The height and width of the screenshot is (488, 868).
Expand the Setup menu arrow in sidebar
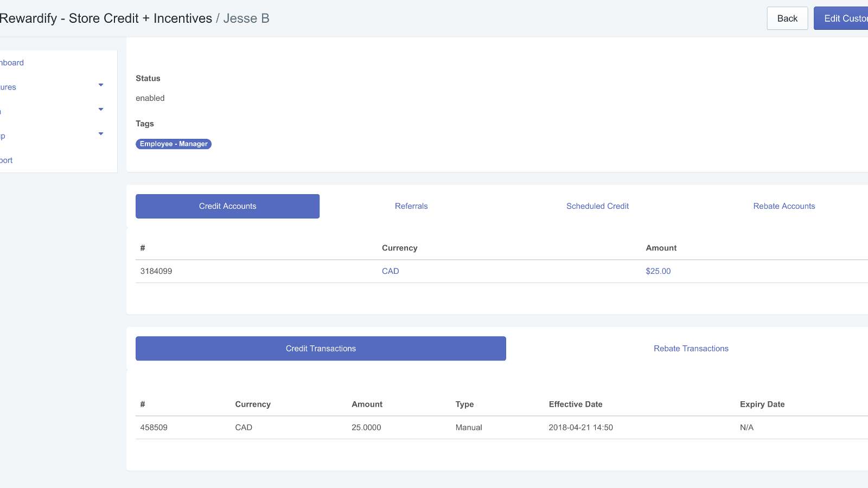(101, 134)
